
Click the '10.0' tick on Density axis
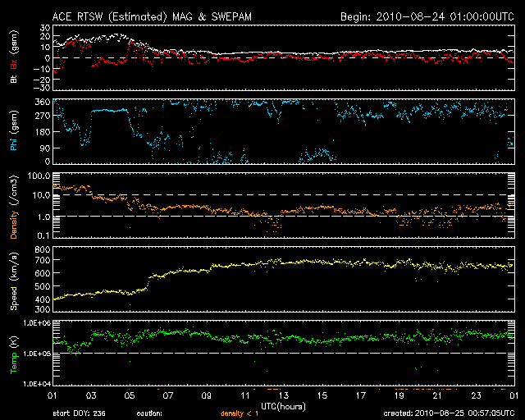coord(41,195)
